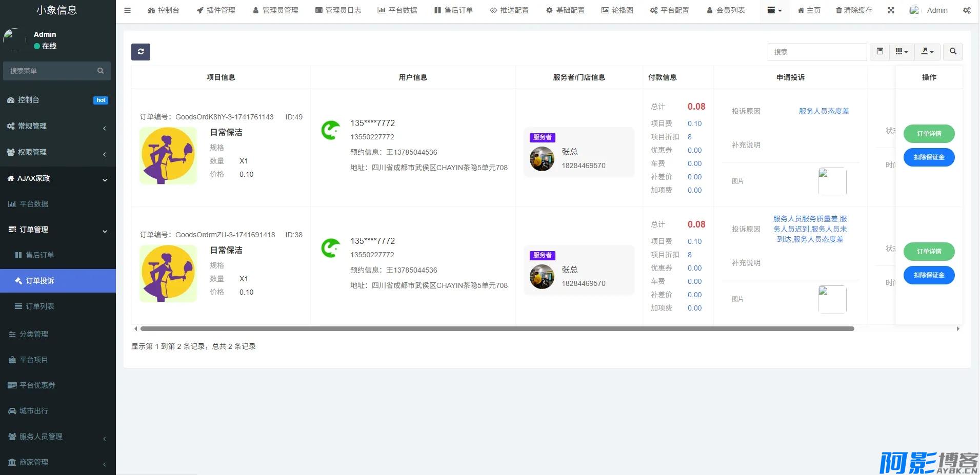Go to 主页 home icon link
The image size is (980, 475).
pyautogui.click(x=809, y=10)
